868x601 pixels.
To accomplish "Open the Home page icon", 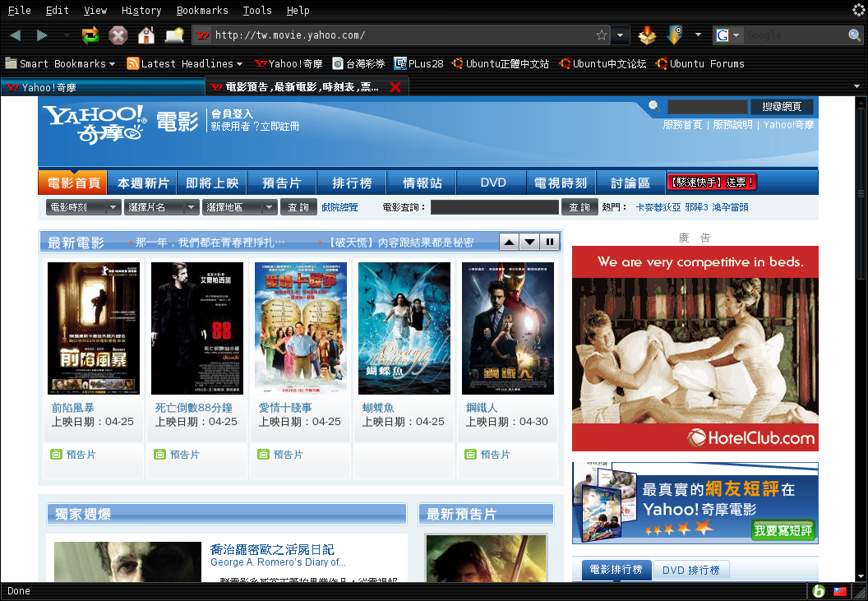I will click(146, 35).
